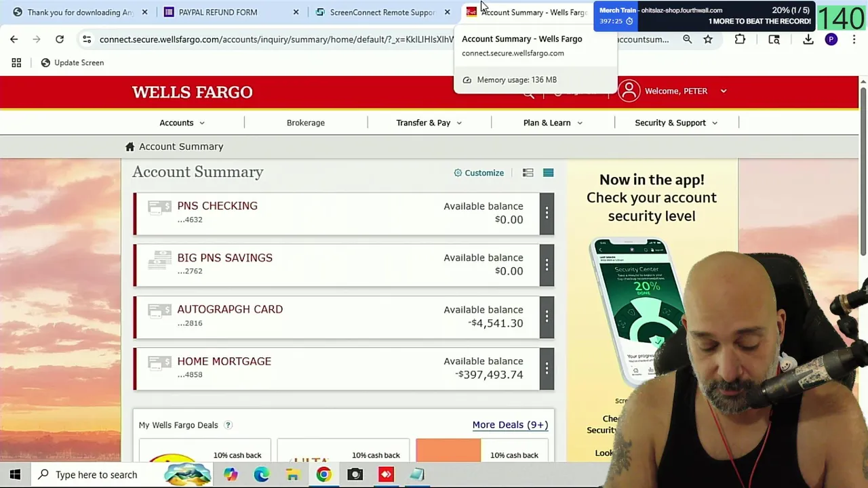The image size is (868, 488).
Task: Open the Windows Start button
Action: (x=15, y=474)
